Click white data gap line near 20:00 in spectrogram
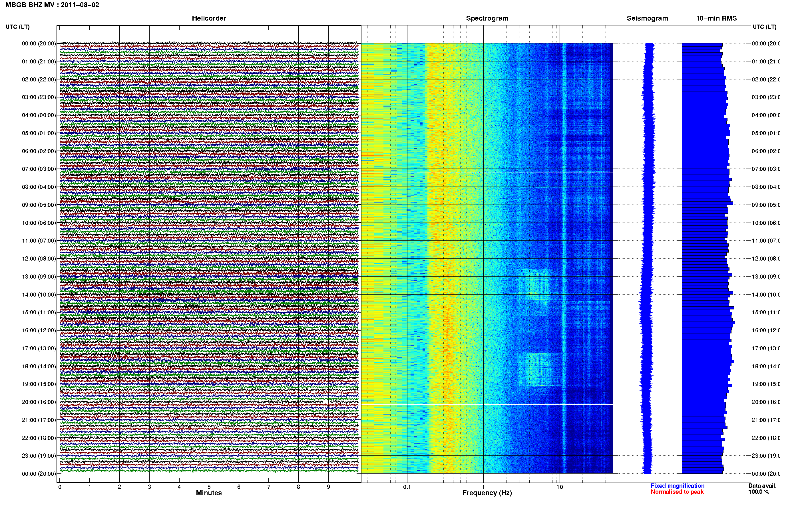This screenshot has height=508, width=812. point(487,405)
